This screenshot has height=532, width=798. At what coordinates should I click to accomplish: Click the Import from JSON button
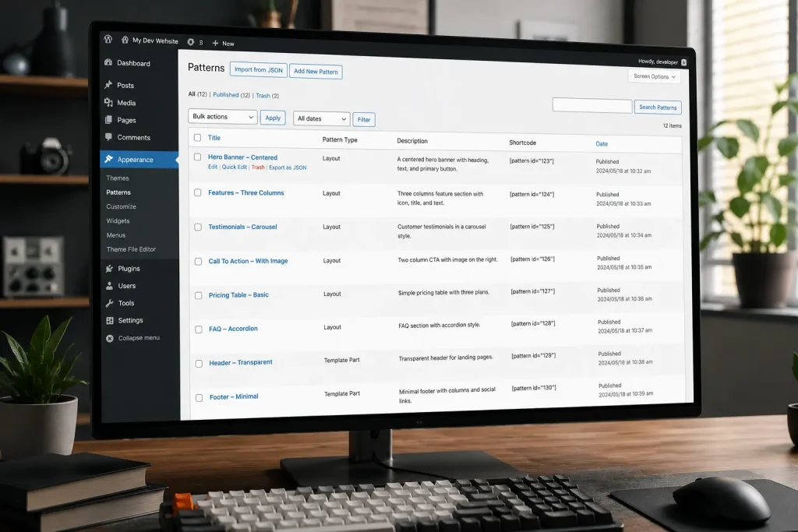tap(259, 69)
